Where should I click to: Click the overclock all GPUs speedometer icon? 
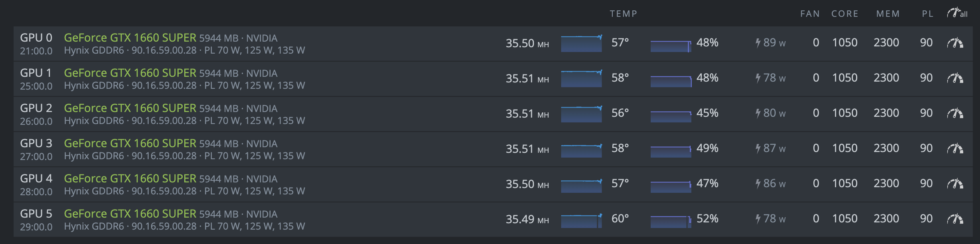[x=956, y=13]
